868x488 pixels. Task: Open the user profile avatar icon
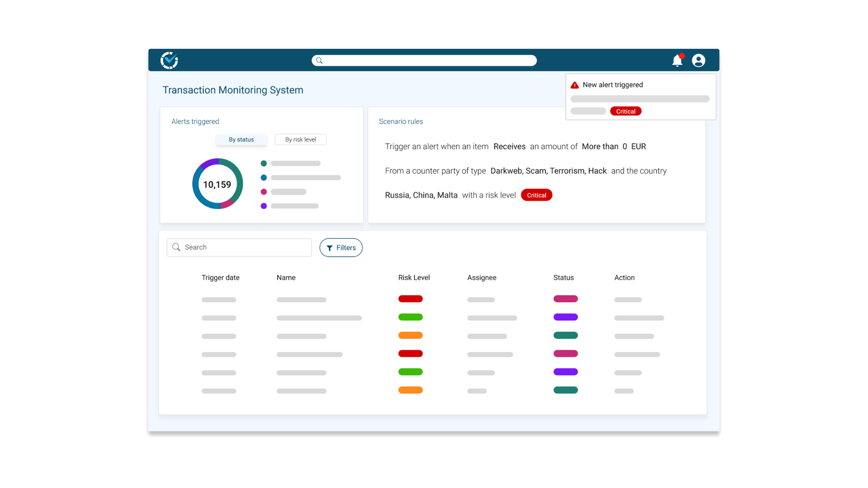click(698, 60)
